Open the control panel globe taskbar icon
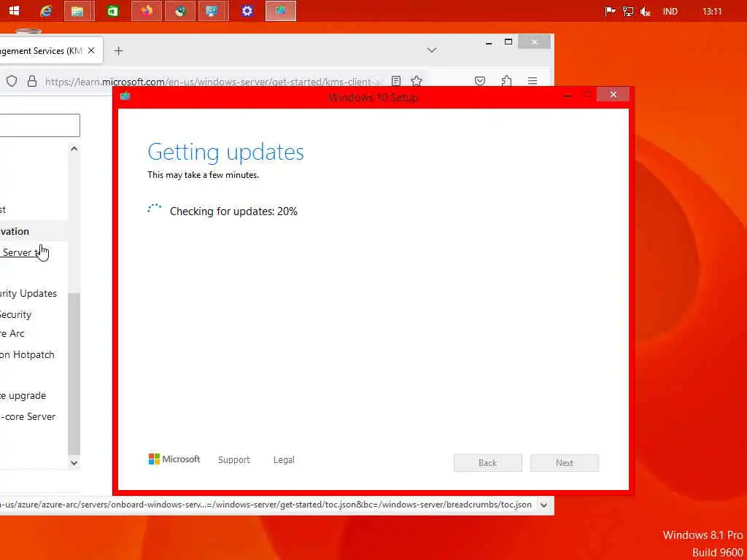Image resolution: width=747 pixels, height=560 pixels. coord(179,11)
